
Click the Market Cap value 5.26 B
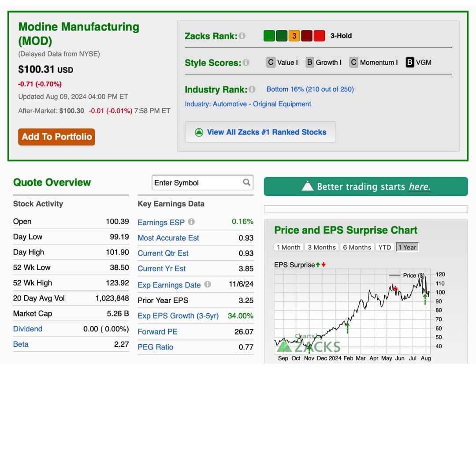(x=118, y=314)
